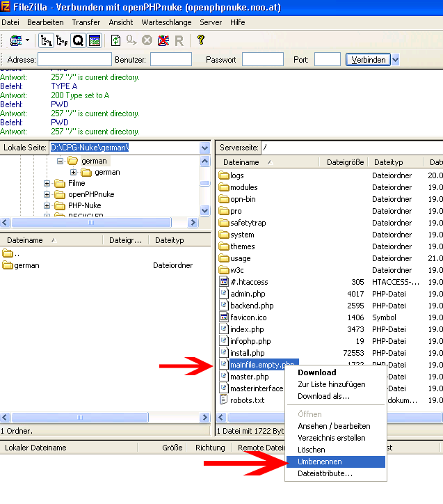Select the favicon.ico file icon
The image size is (443, 504).
click(224, 317)
